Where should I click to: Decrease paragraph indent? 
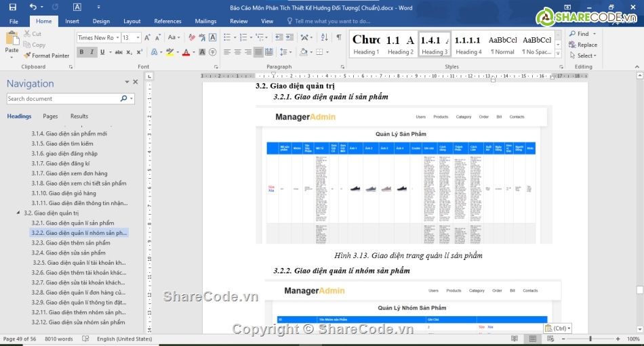(x=279, y=37)
